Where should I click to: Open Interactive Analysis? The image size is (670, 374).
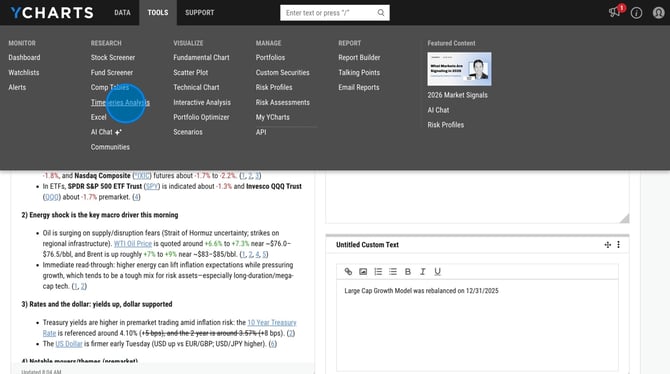[202, 102]
